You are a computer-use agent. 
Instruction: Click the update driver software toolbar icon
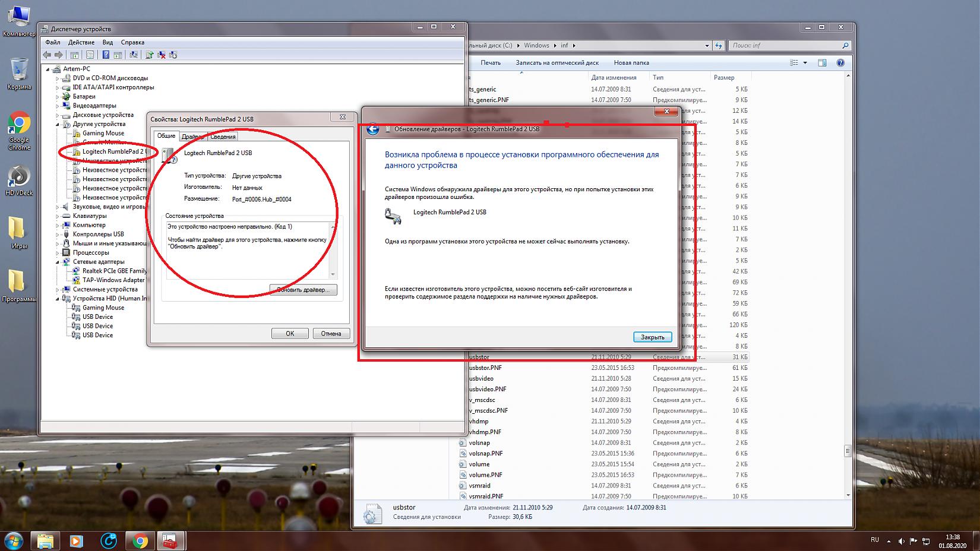pyautogui.click(x=149, y=55)
